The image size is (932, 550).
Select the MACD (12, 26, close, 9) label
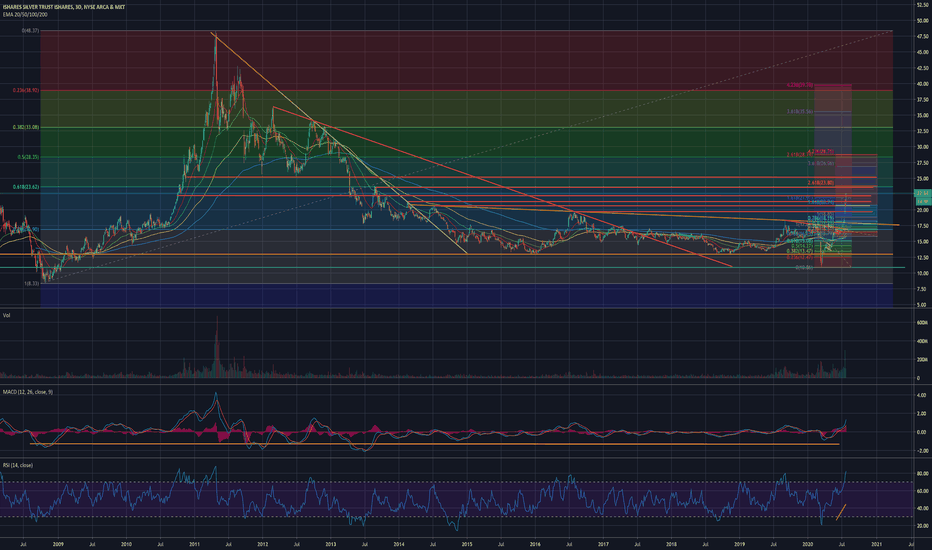pyautogui.click(x=27, y=392)
